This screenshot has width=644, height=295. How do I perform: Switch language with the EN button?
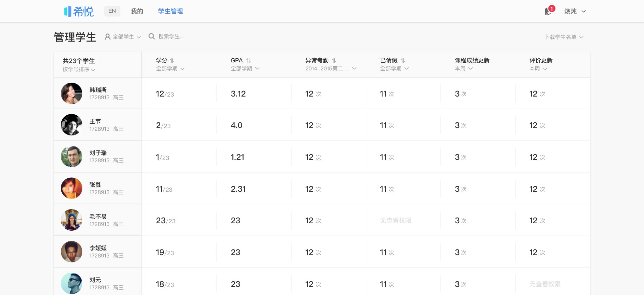(112, 11)
